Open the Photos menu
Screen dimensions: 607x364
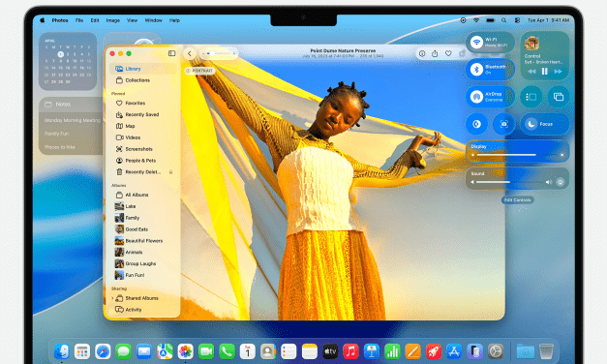click(60, 20)
